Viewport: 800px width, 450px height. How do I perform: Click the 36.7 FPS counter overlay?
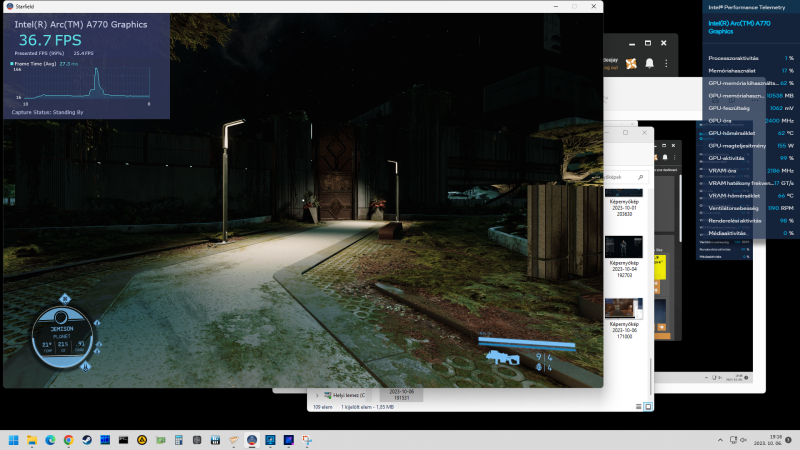(x=50, y=40)
